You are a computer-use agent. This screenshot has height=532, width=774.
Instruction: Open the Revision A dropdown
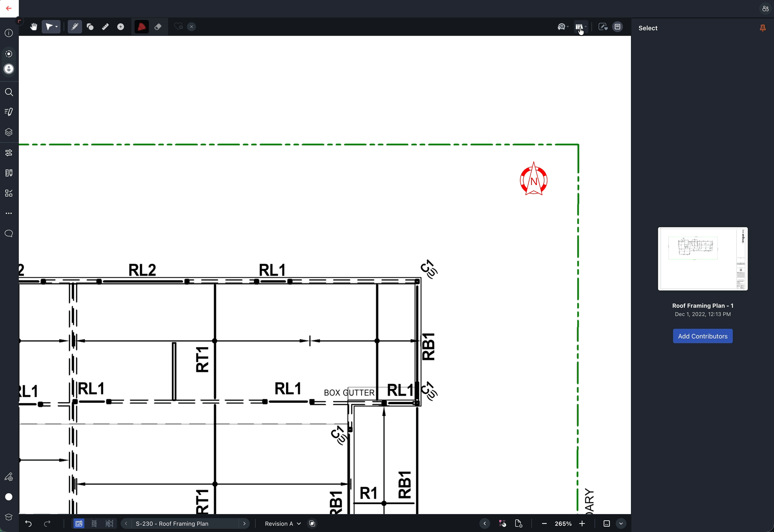[283, 523]
